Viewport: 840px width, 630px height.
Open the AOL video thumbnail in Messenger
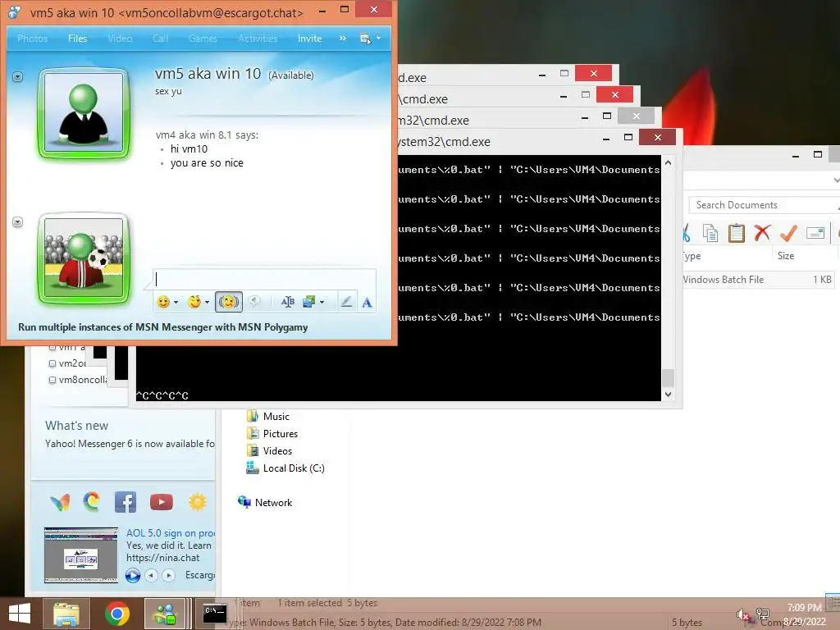tap(81, 555)
